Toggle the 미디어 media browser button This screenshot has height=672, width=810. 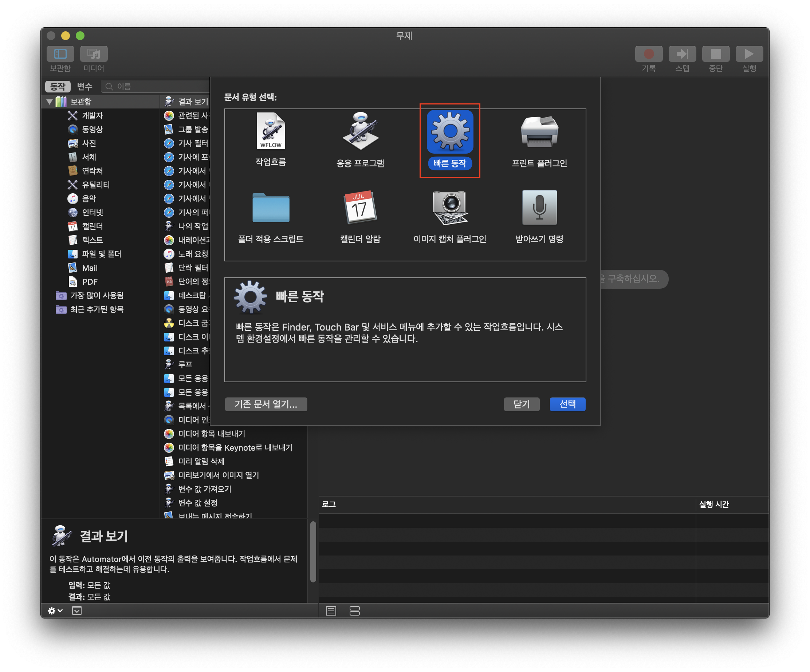pos(94,54)
